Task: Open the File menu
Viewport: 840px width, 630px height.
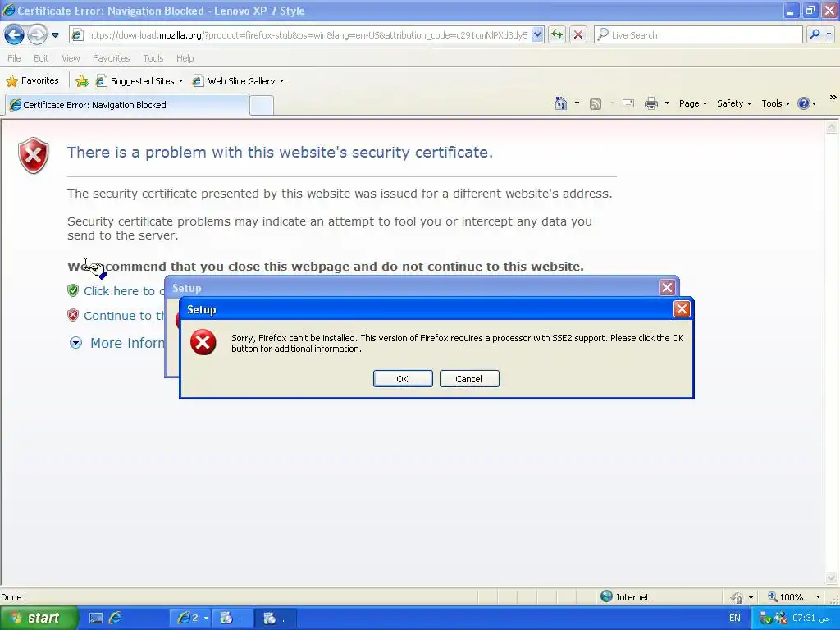Action: tap(14, 58)
